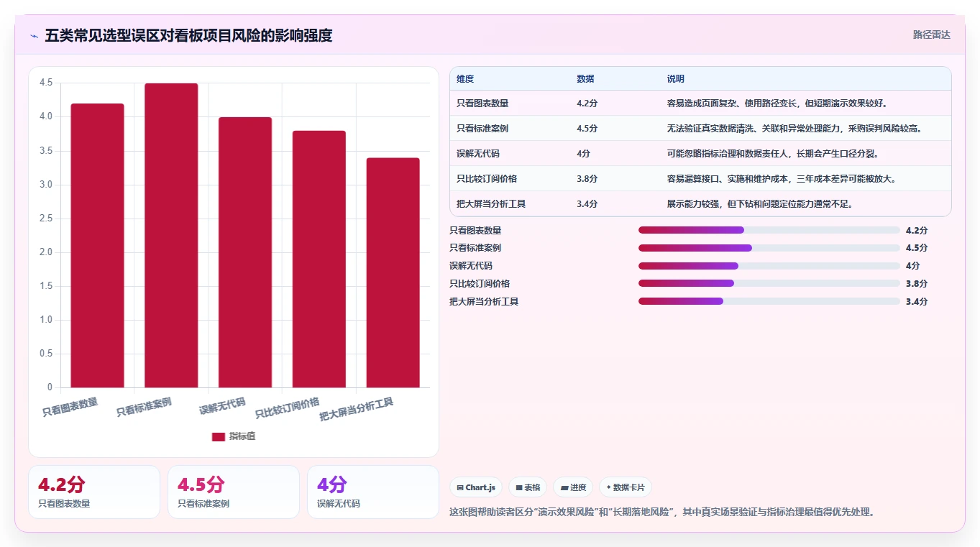Image resolution: width=980 pixels, height=547 pixels.
Task: Click progress value 3.4分
Action: (917, 301)
